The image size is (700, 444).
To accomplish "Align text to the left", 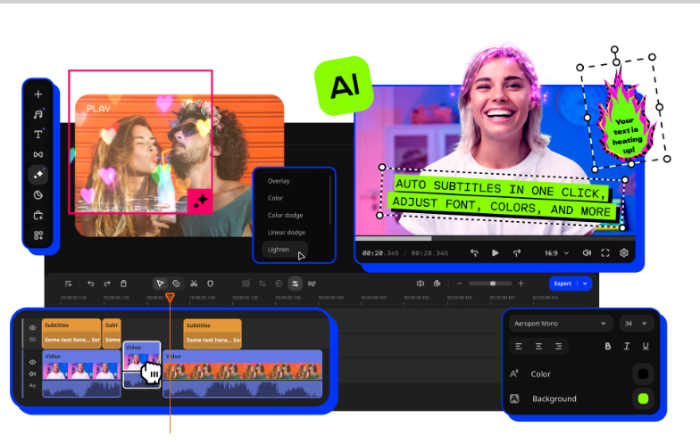I will pyautogui.click(x=518, y=346).
